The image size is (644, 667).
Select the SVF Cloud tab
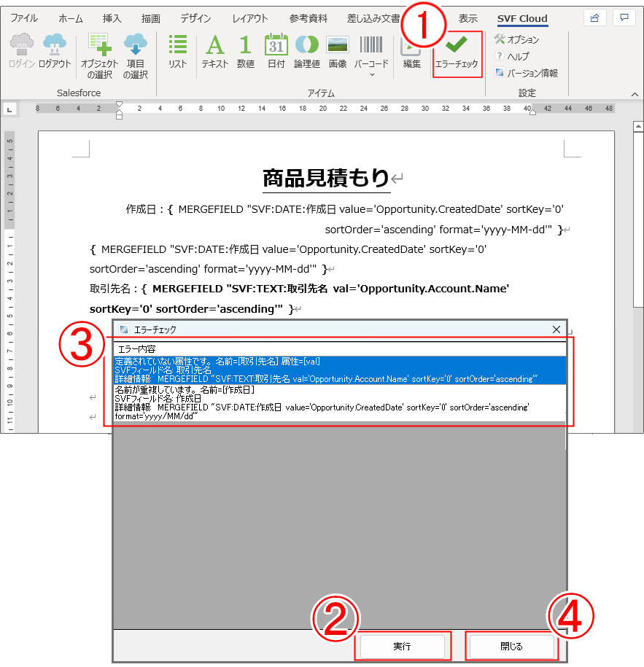pyautogui.click(x=522, y=19)
